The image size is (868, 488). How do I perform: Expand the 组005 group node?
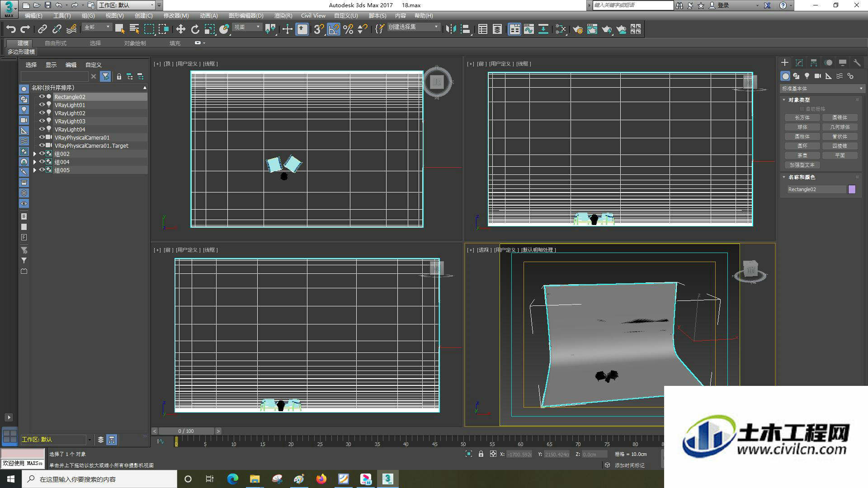(x=35, y=170)
